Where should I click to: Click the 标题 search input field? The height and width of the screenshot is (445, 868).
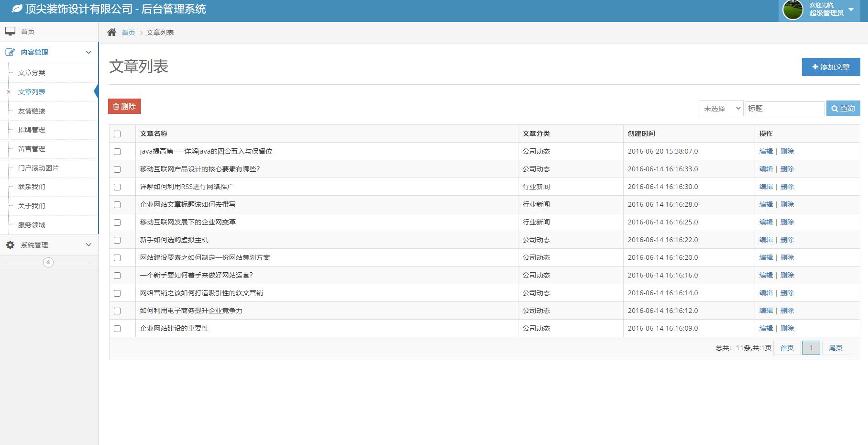click(784, 109)
